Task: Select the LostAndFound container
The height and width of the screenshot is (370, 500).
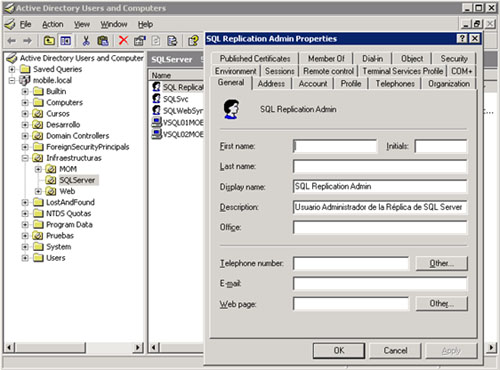Action: click(70, 202)
